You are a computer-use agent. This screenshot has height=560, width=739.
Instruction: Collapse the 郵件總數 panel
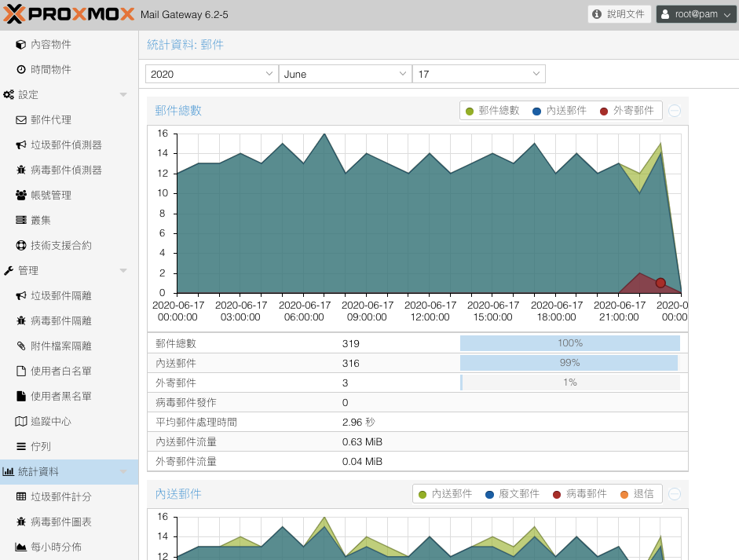tap(675, 111)
